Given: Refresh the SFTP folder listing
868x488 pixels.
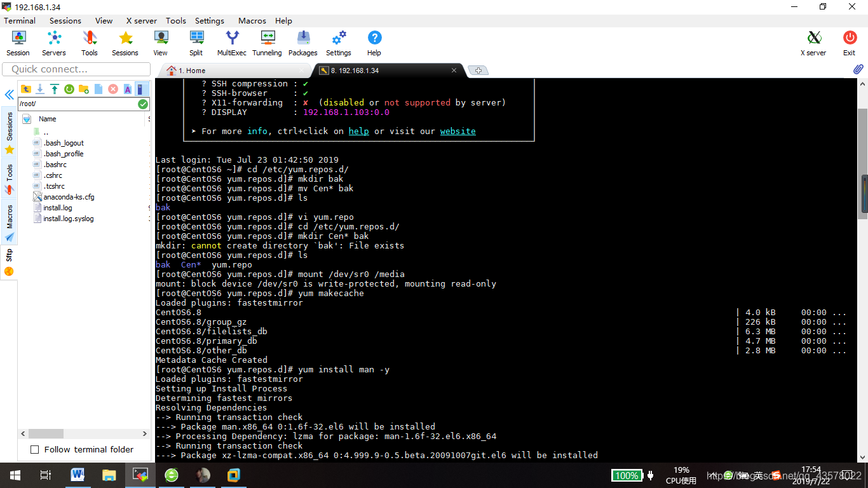Looking at the screenshot, I should coord(69,89).
